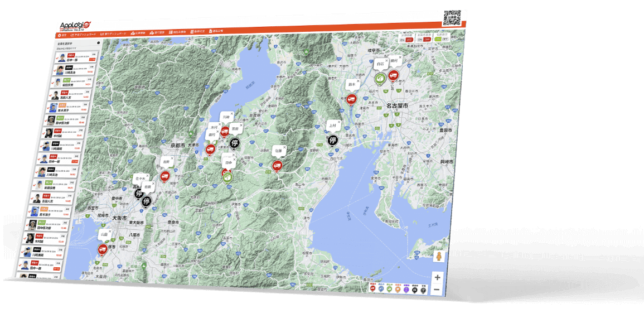The height and width of the screenshot is (318, 644).
Task: Click the 全員を選択中 header text
Action: point(64,43)
